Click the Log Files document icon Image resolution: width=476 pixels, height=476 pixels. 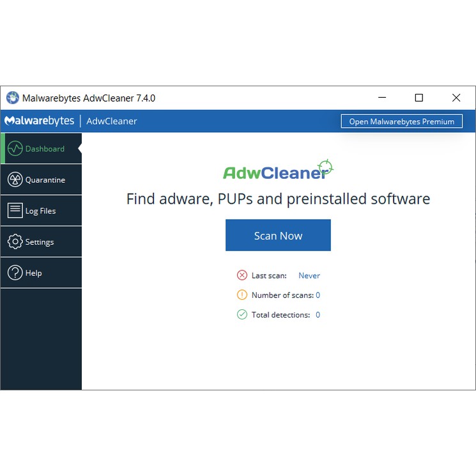point(15,210)
